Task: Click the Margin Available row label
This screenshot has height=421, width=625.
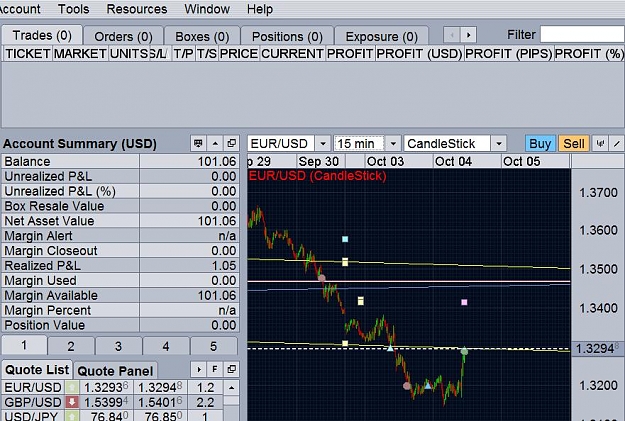Action: pyautogui.click(x=51, y=295)
